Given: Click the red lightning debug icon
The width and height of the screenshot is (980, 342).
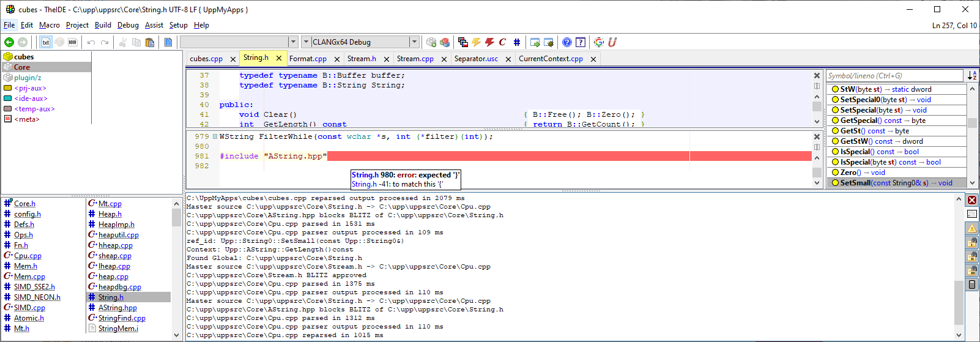Looking at the screenshot, I should click(x=489, y=42).
